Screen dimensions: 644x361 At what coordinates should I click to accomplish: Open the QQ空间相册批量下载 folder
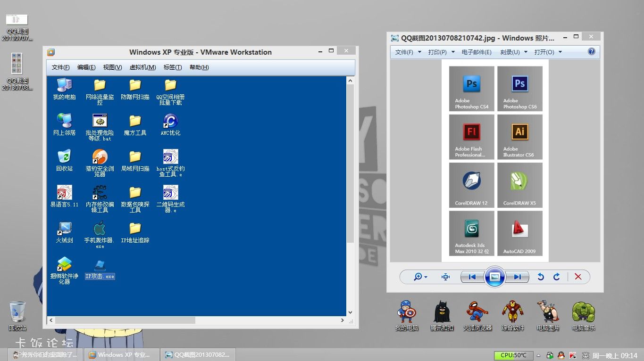point(170,92)
